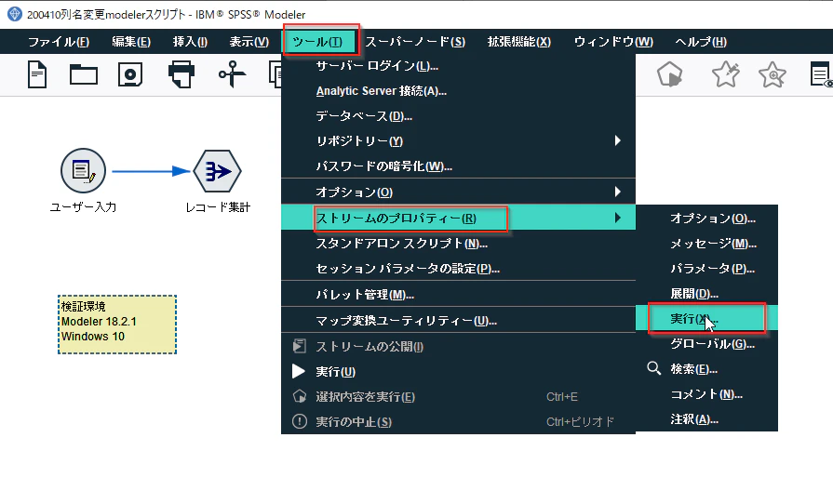Select the レコード集計 node
Image resolution: width=833 pixels, height=504 pixels.
(x=217, y=171)
